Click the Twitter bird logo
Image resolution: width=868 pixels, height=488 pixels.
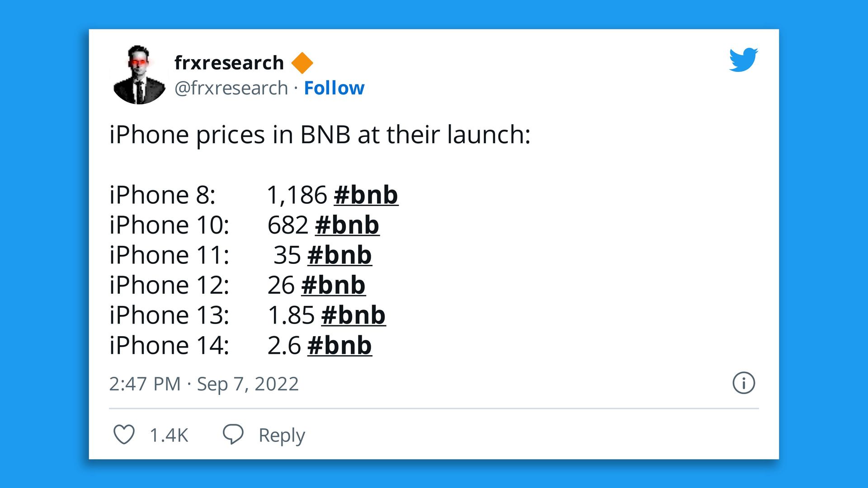pos(743,60)
